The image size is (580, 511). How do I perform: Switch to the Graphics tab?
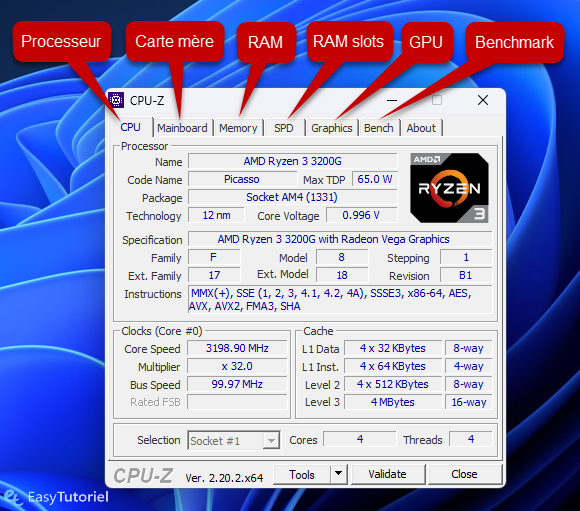tap(332, 128)
